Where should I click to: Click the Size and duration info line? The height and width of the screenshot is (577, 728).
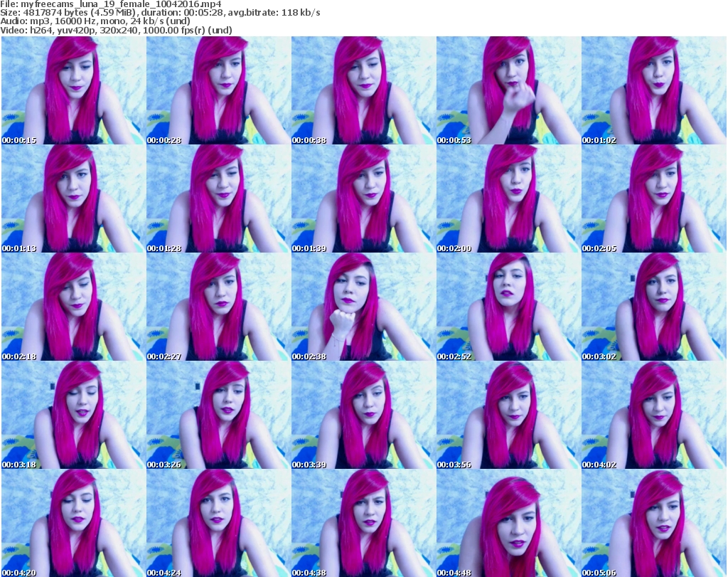tap(160, 13)
